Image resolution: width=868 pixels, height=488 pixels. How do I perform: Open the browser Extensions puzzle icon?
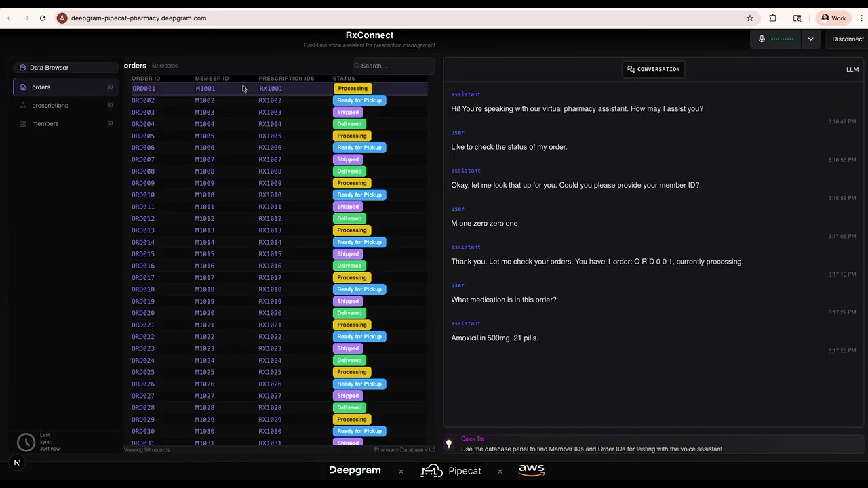coord(773,18)
